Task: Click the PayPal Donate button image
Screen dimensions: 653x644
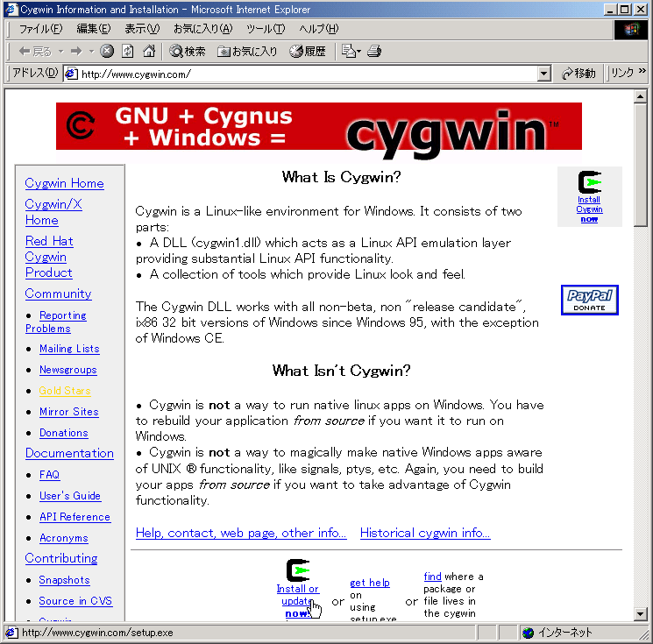Action: 589,300
